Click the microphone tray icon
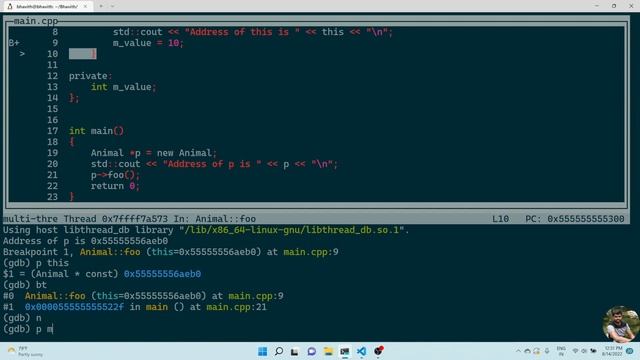The image size is (640, 360). [547, 351]
